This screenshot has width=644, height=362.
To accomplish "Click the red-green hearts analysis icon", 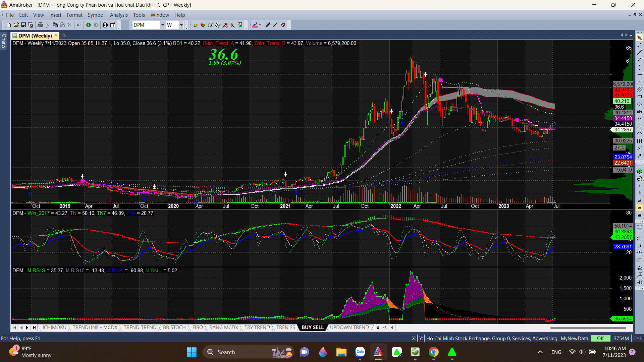I will pos(203,25).
